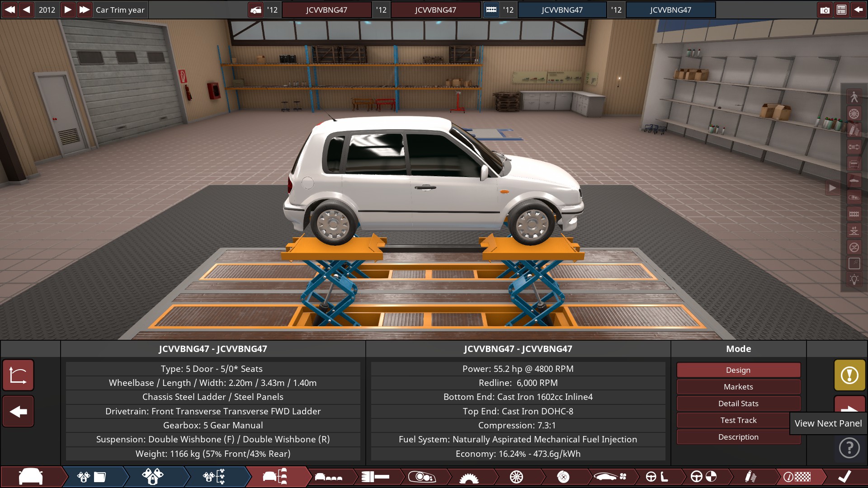Toggle car body silhouette visibility
The height and width of the screenshot is (488, 868).
coord(854,180)
